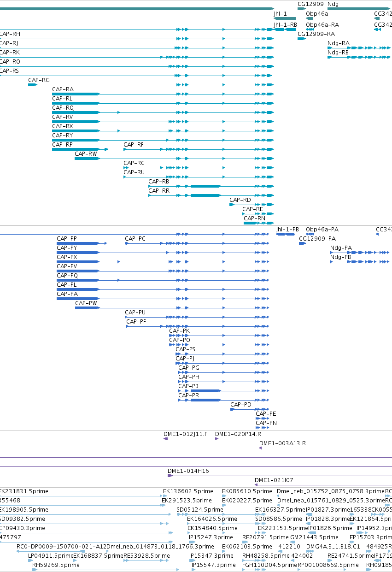Select transcript label CAP-RS
The height and width of the screenshot is (572, 392).
click(10, 71)
